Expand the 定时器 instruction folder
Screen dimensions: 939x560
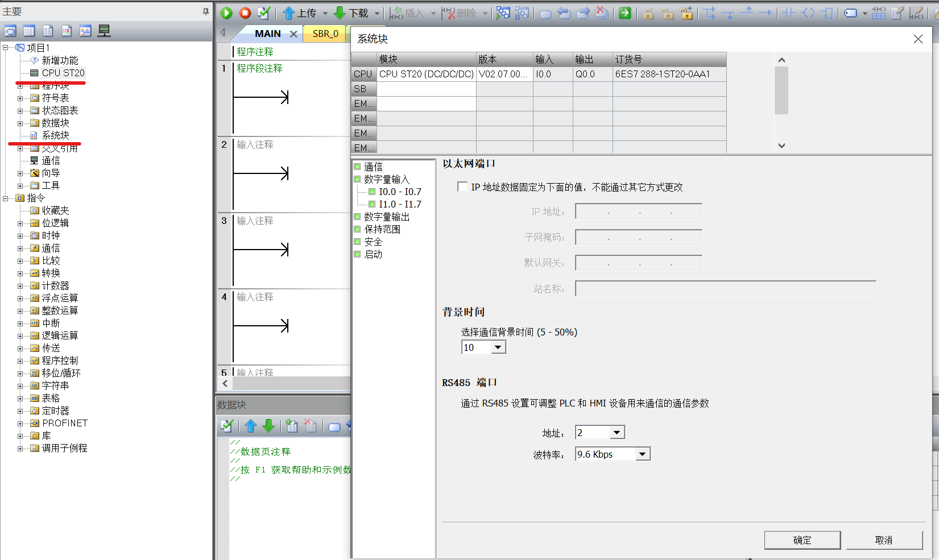20,411
